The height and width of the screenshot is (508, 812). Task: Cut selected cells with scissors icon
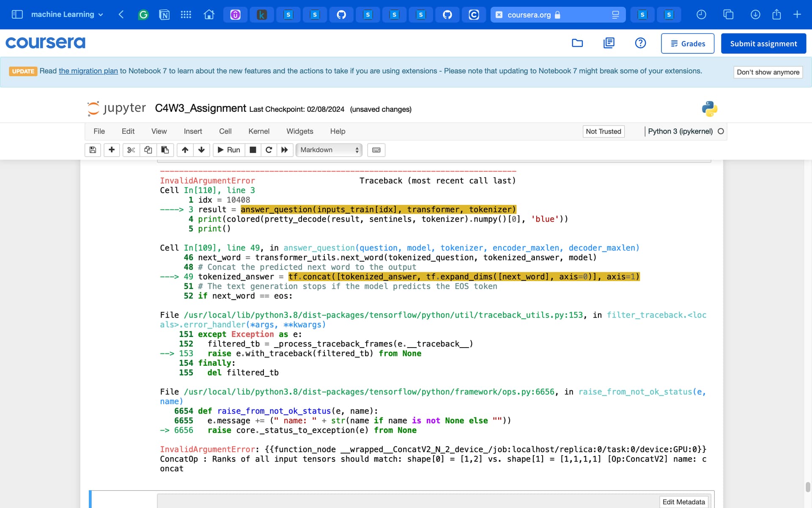click(x=131, y=150)
